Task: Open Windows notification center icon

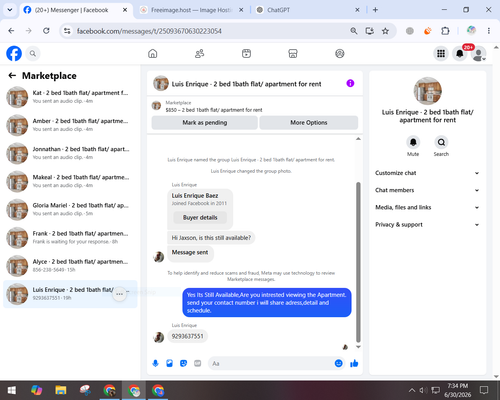Action: click(x=484, y=390)
